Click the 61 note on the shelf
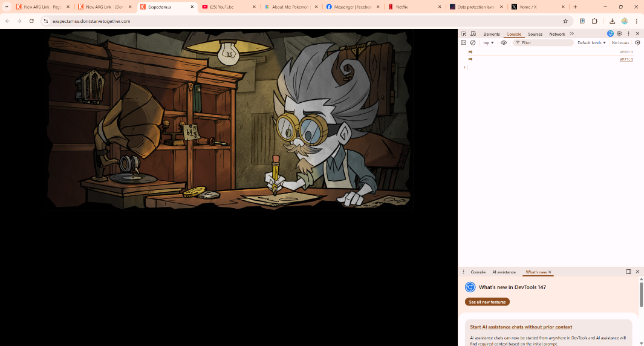The height and width of the screenshot is (346, 644). [x=192, y=132]
